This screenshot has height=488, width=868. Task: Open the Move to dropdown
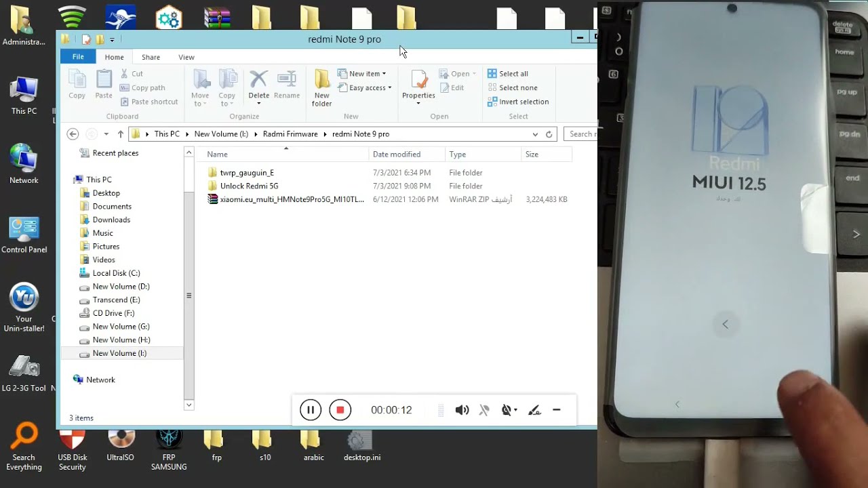point(201,88)
